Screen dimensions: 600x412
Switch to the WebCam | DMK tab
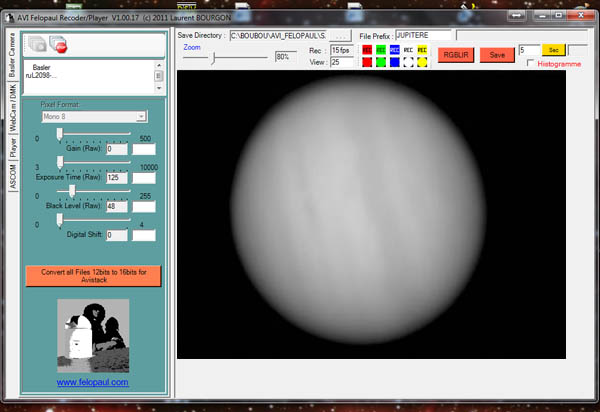pos(13,110)
